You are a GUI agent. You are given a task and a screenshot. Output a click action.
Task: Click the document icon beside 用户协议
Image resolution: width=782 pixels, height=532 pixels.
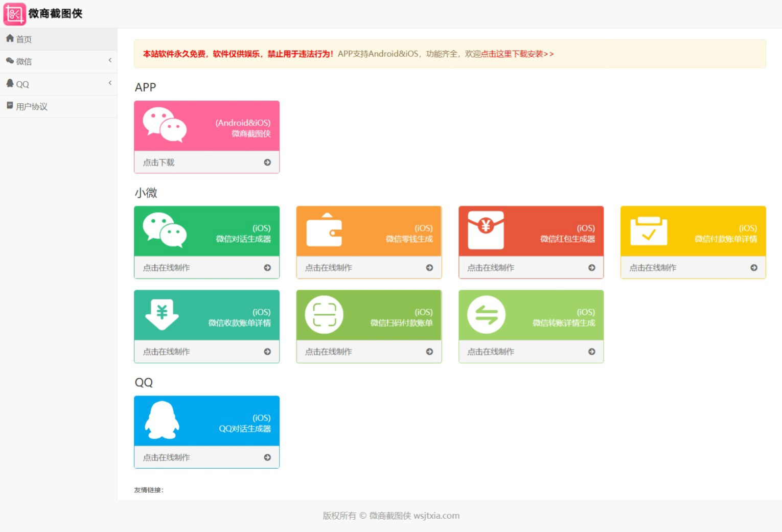10,105
